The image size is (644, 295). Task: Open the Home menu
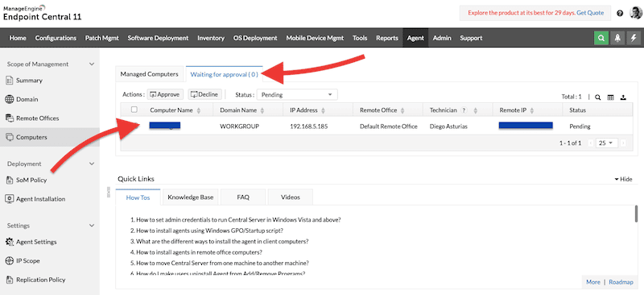[x=18, y=38]
